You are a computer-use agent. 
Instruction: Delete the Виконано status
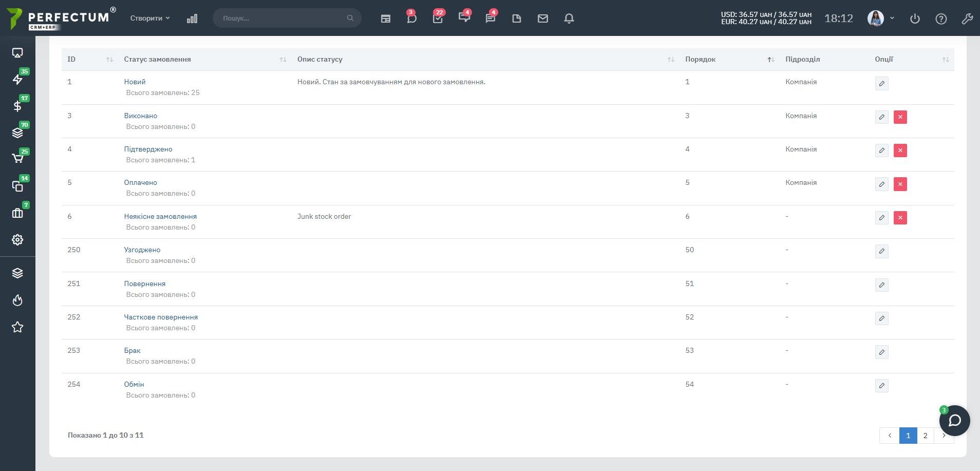900,117
